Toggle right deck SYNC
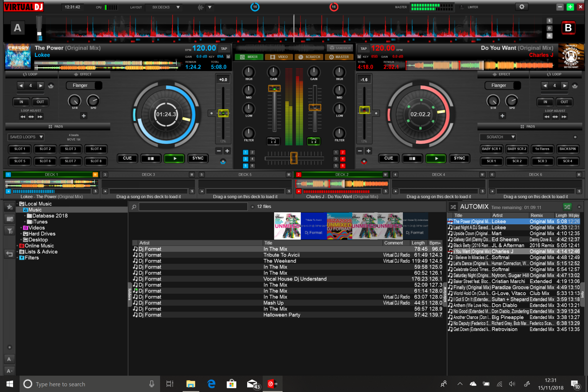588x392 pixels. pos(459,158)
